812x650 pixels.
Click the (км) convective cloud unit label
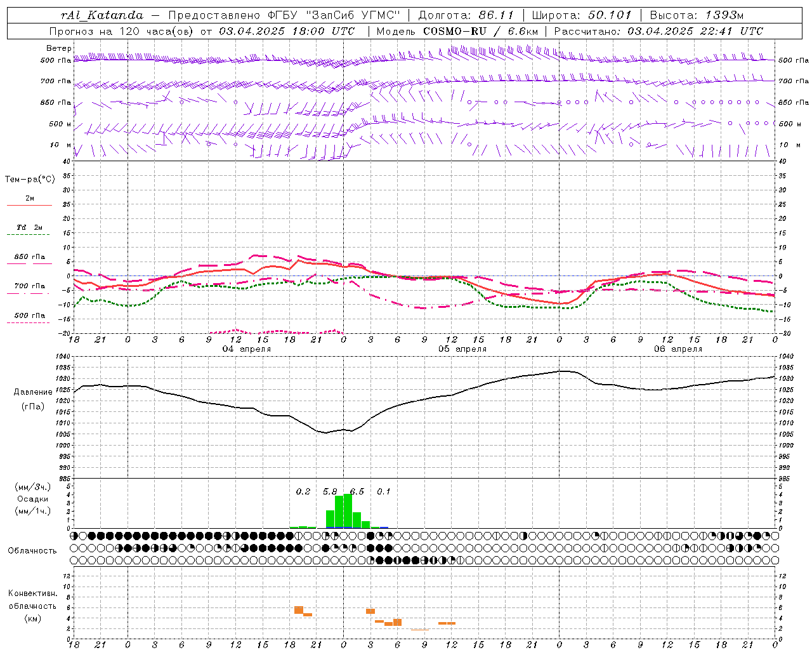pos(32,618)
